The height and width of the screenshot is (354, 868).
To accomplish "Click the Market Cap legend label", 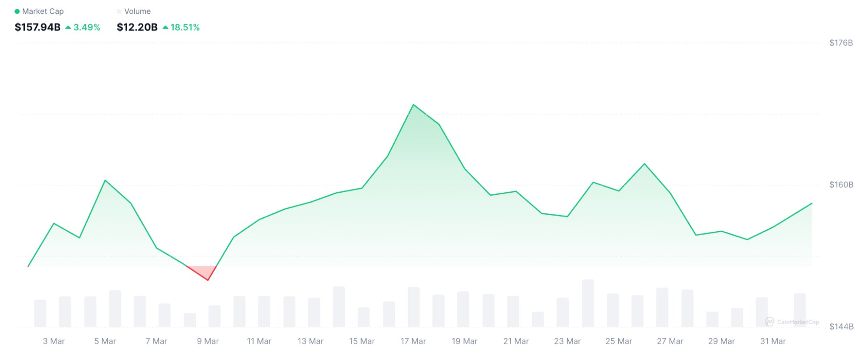I will click(x=43, y=11).
